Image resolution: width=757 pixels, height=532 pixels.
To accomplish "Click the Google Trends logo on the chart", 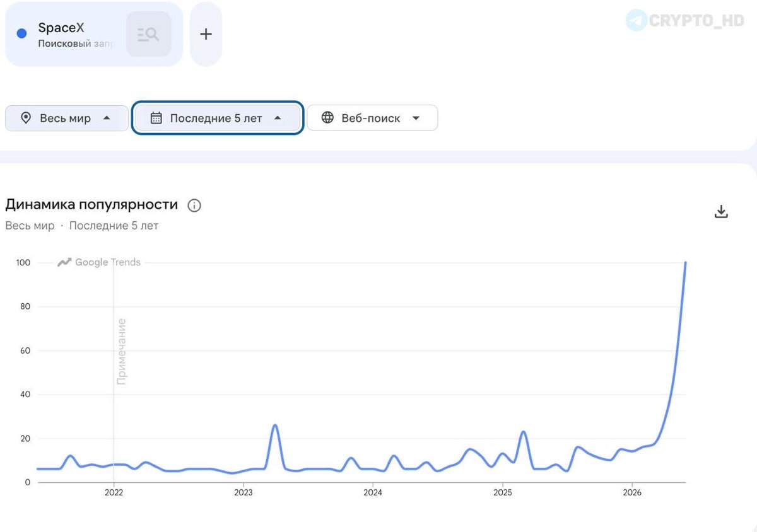I will (x=99, y=262).
